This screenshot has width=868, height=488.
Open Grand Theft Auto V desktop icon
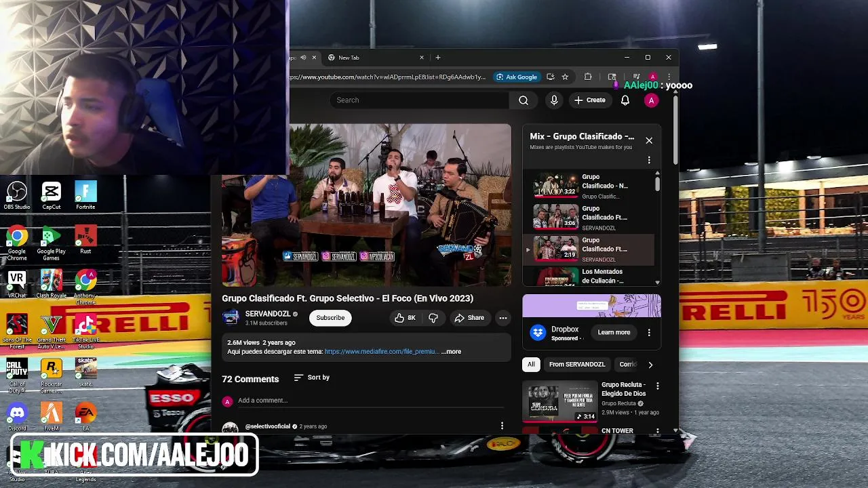[51, 332]
